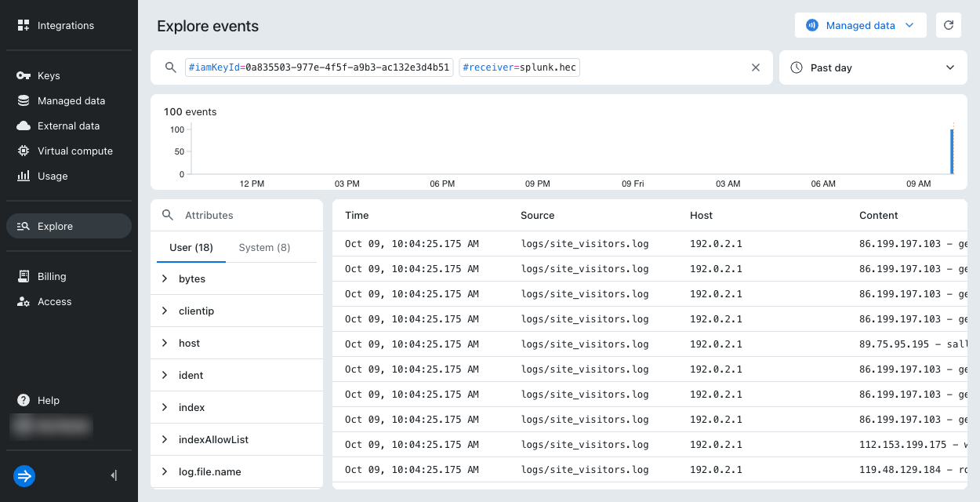
Task: Click the Access user-gear icon
Action: [24, 301]
